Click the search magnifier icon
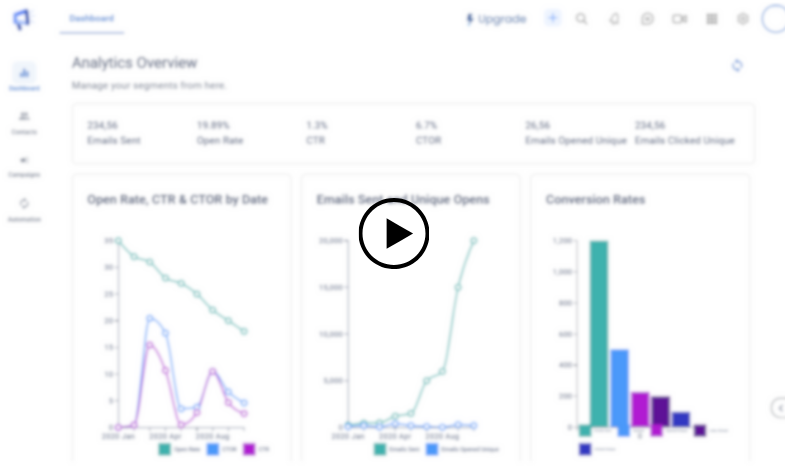The height and width of the screenshot is (471, 785). pos(582,19)
